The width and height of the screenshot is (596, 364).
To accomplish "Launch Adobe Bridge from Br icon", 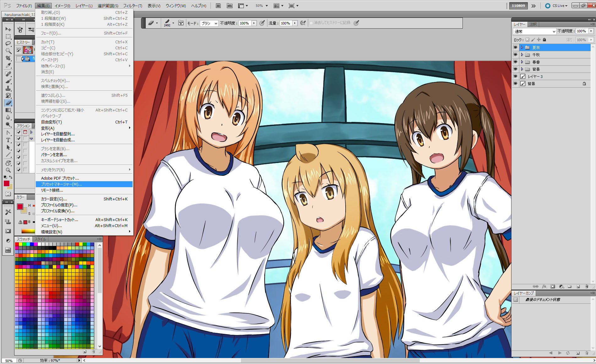I will tap(219, 6).
